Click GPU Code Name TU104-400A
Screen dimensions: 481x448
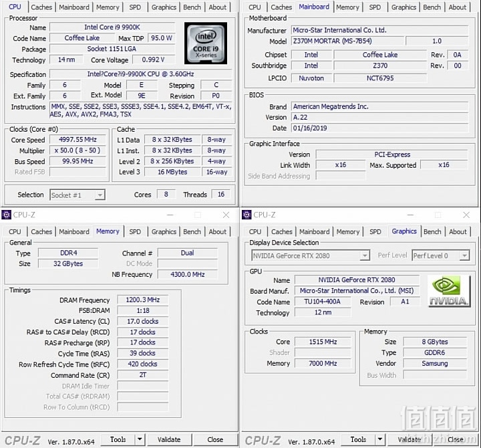coord(323,302)
